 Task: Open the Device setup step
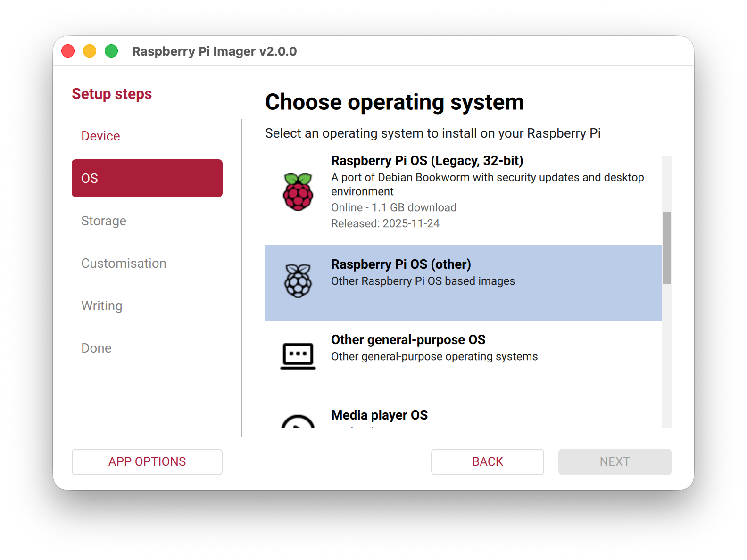coord(100,136)
